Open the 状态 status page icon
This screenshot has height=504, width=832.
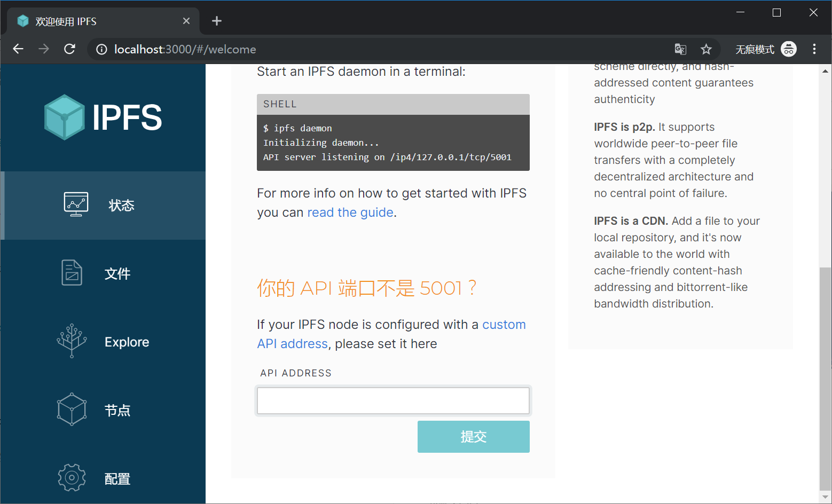76,204
